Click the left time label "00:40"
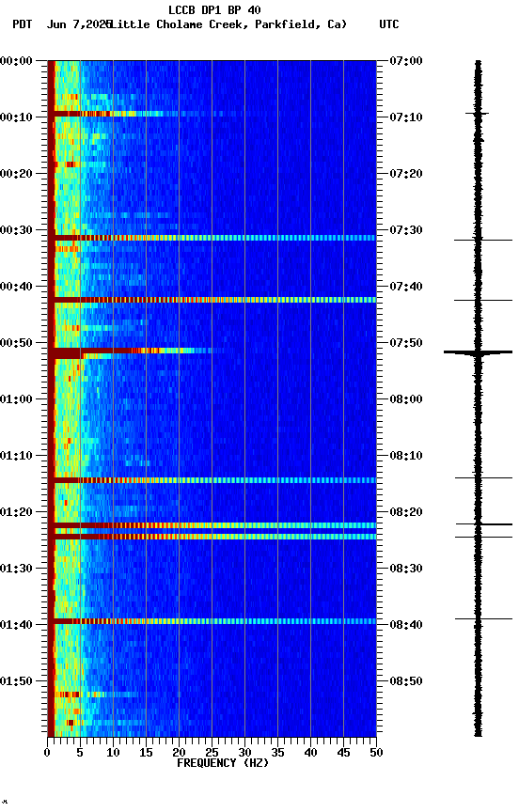The width and height of the screenshot is (519, 812). pyautogui.click(x=16, y=287)
